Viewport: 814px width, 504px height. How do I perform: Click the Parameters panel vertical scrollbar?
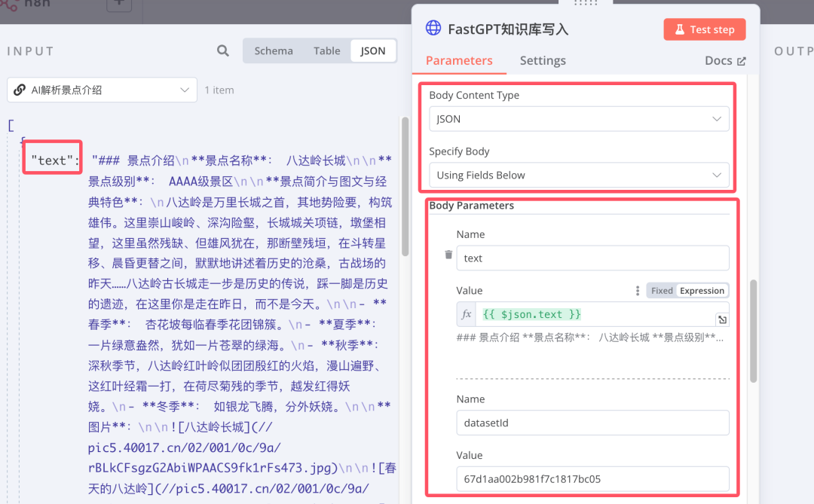[753, 331]
